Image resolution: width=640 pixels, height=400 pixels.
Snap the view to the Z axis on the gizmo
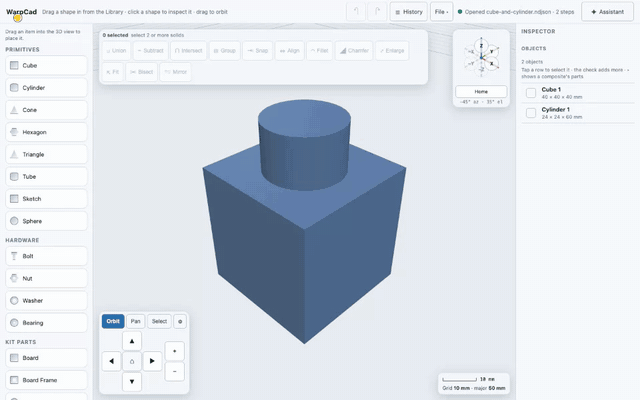tap(481, 46)
